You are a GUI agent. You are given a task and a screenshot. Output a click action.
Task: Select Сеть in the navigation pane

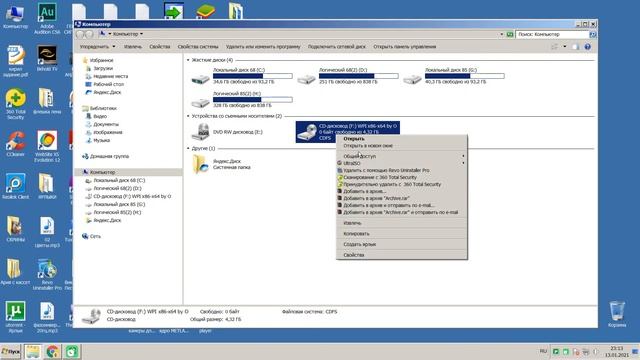[95, 236]
